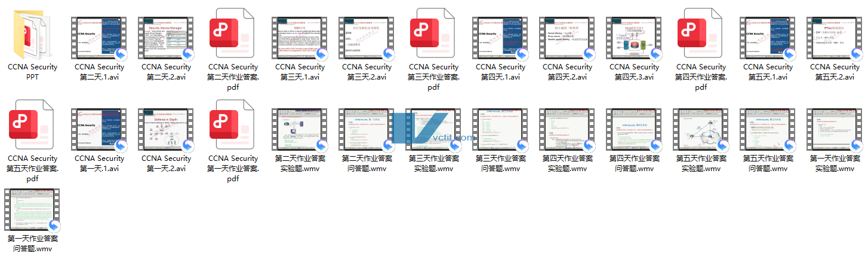Select 第二天作业答案问答题.wmv video icon
Viewport: 868px width, 256px height.
(x=367, y=130)
